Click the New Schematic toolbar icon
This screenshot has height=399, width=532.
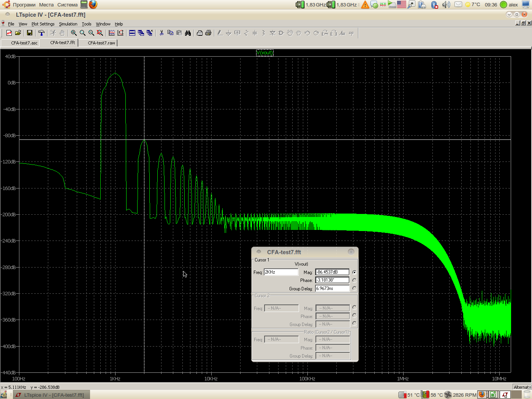(x=9, y=33)
